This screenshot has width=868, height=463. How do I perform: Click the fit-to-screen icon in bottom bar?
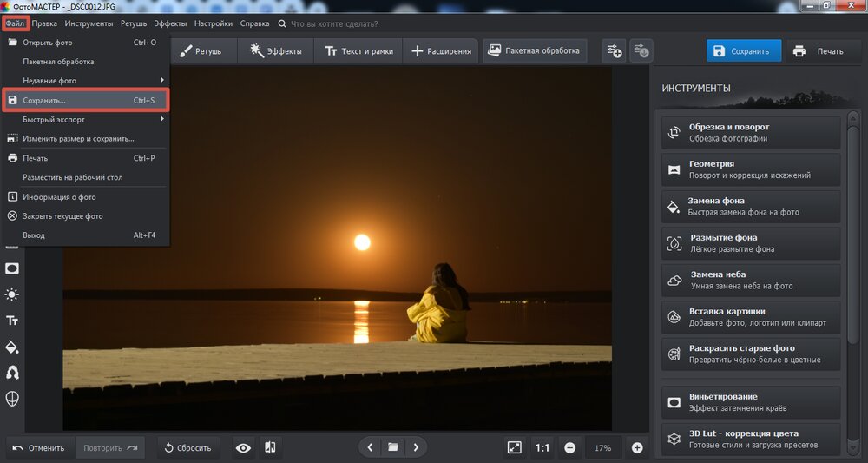click(x=514, y=447)
